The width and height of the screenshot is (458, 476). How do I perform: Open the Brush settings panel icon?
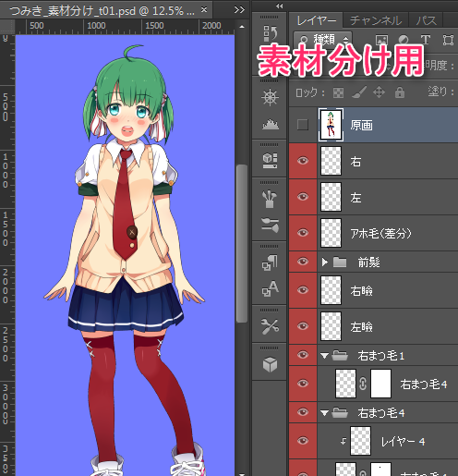[270, 225]
